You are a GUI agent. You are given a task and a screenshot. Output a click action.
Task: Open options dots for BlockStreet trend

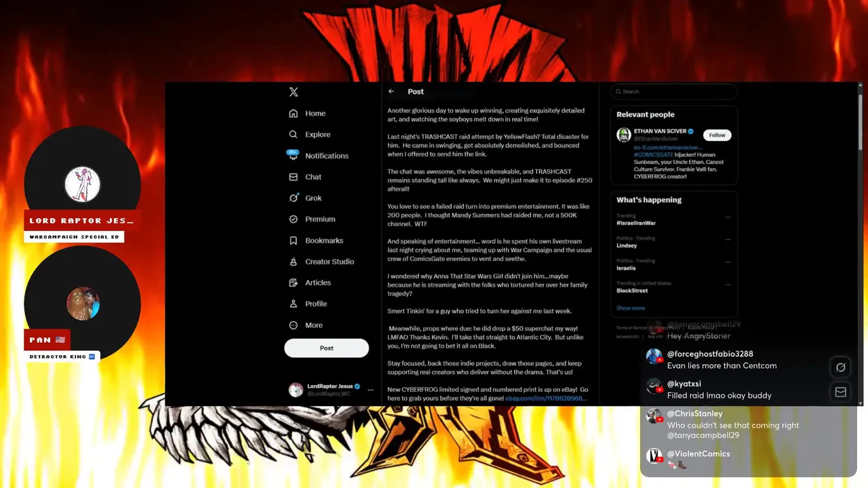tap(728, 284)
